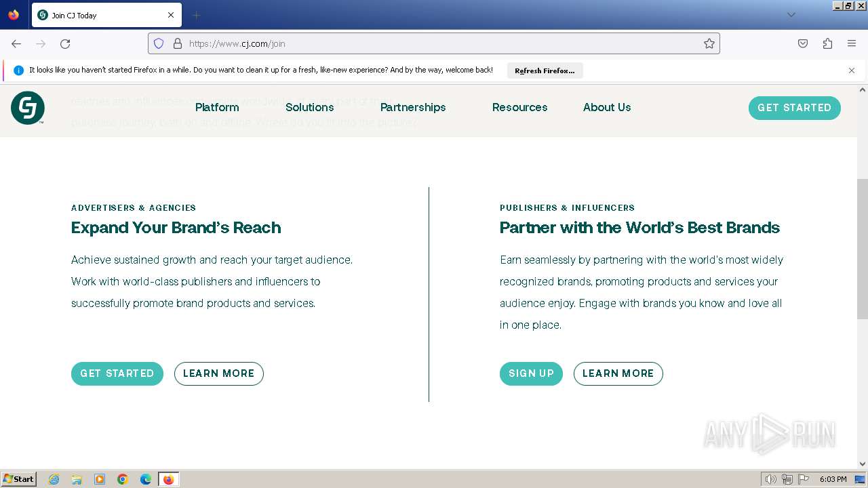The image size is (868, 488).
Task: Click the padlock site security icon
Action: pyautogui.click(x=178, y=43)
